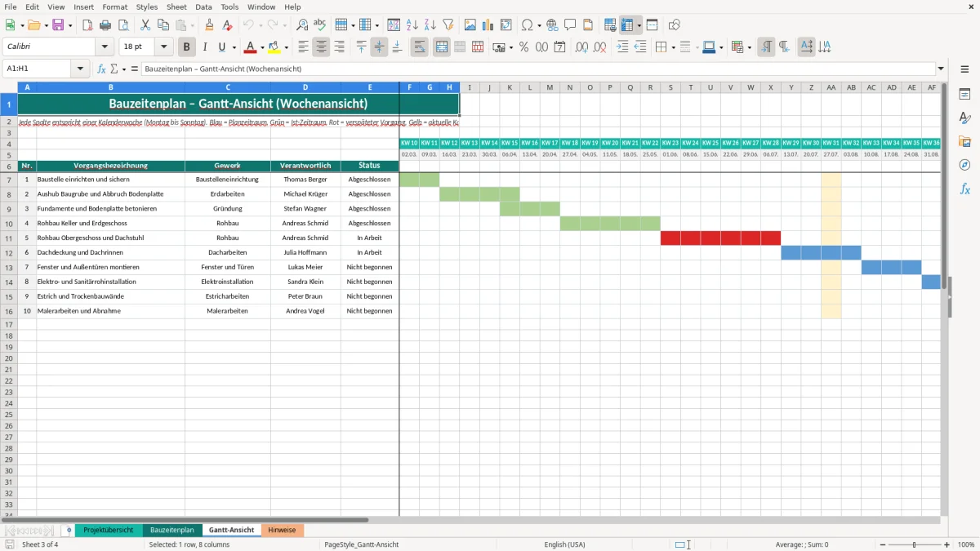The height and width of the screenshot is (551, 980).
Task: Clone formatting with the paintbrush icon
Action: point(210,25)
